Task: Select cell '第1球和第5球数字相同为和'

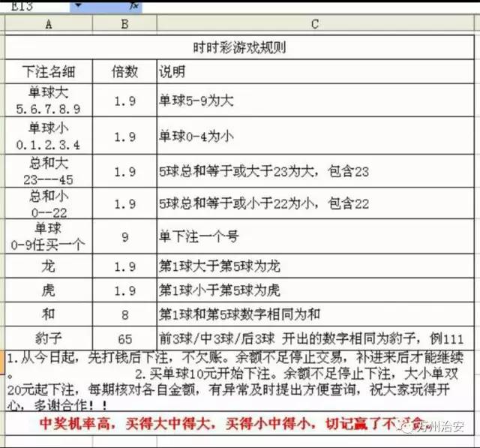Action: pos(315,314)
